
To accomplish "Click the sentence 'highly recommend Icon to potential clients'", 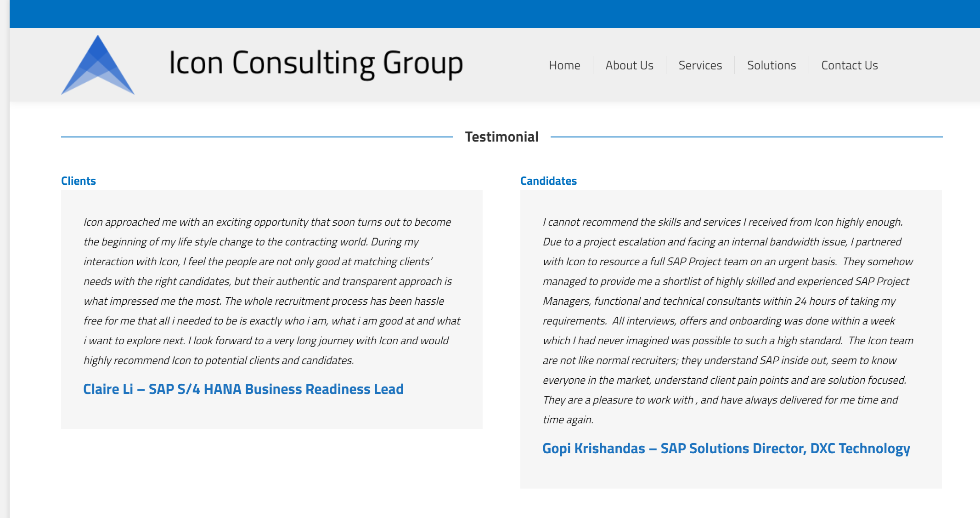I will (219, 360).
